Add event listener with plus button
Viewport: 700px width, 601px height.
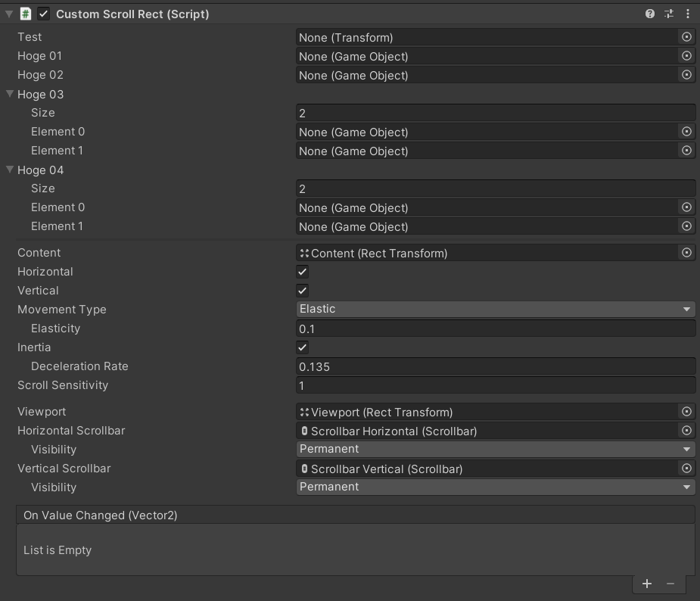647,584
